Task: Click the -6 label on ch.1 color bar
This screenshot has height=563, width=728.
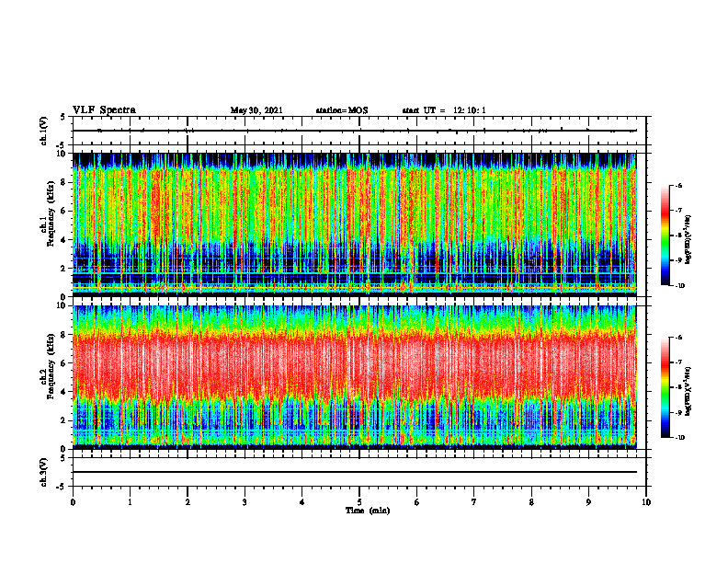Action: tap(679, 186)
